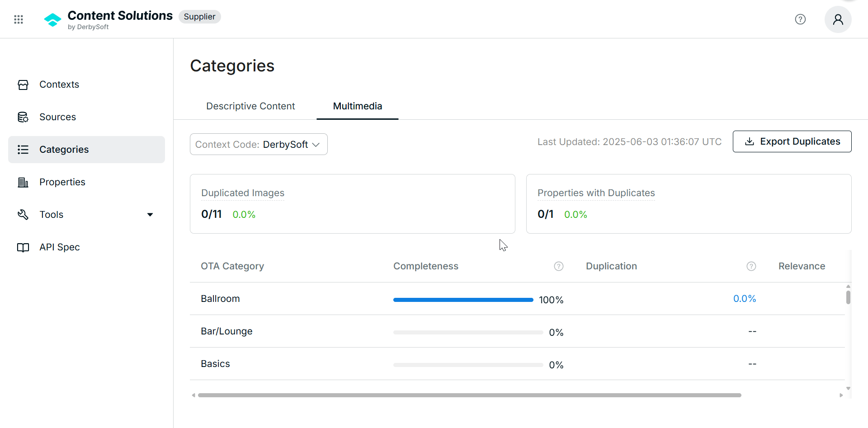Click the Categories list icon
The image size is (868, 428).
(23, 150)
